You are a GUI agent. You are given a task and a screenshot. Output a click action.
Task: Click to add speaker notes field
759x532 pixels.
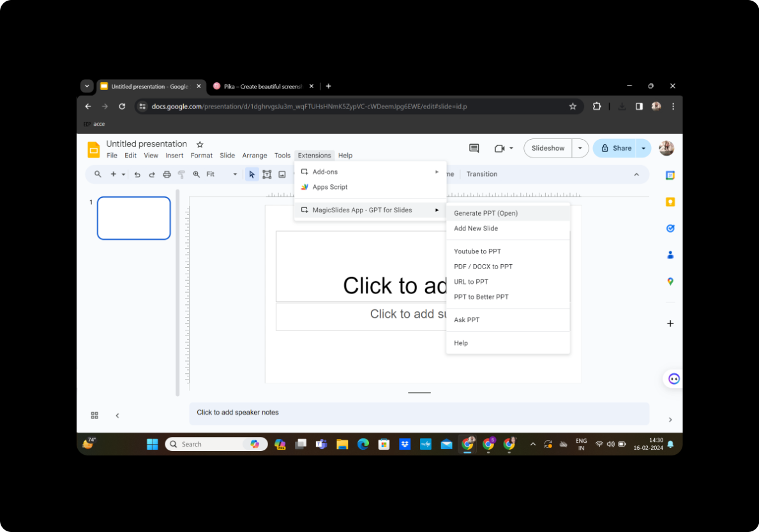click(419, 413)
